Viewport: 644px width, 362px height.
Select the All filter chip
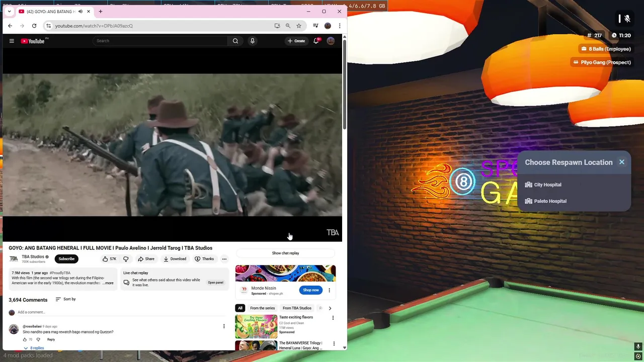[x=240, y=308]
